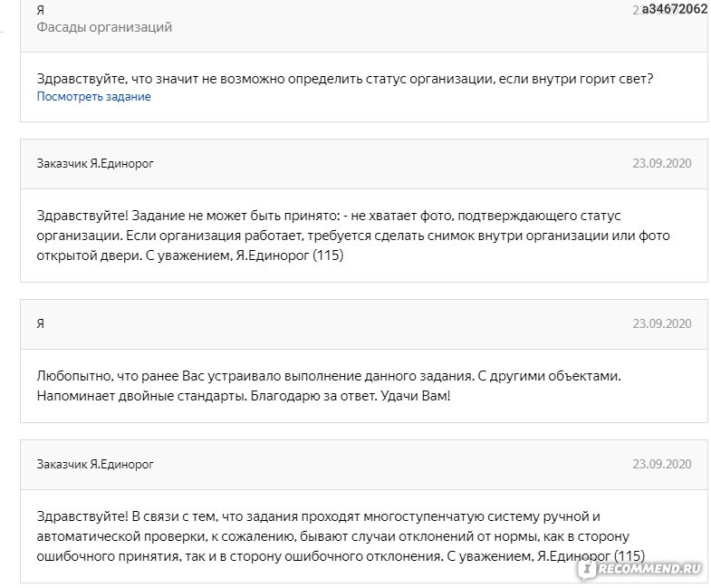Click the date of the last customer reply
Viewport: 711px width, 588px height.
click(x=661, y=464)
